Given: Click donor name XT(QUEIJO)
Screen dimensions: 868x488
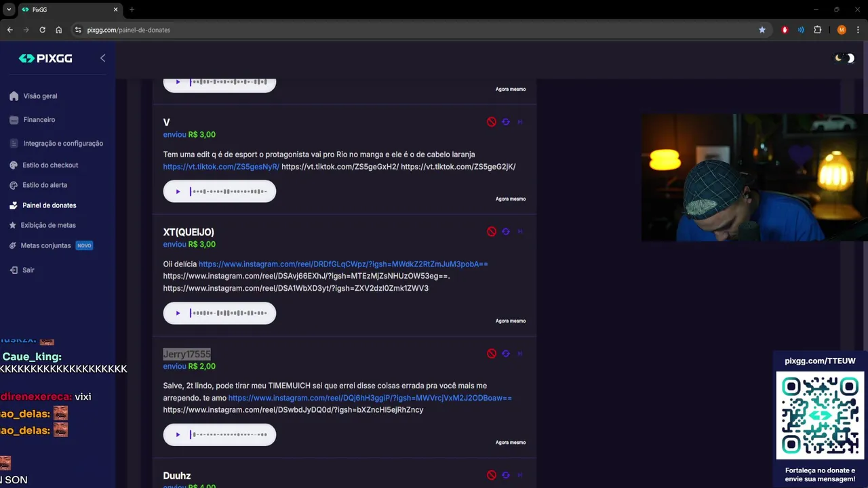Looking at the screenshot, I should click(189, 232).
